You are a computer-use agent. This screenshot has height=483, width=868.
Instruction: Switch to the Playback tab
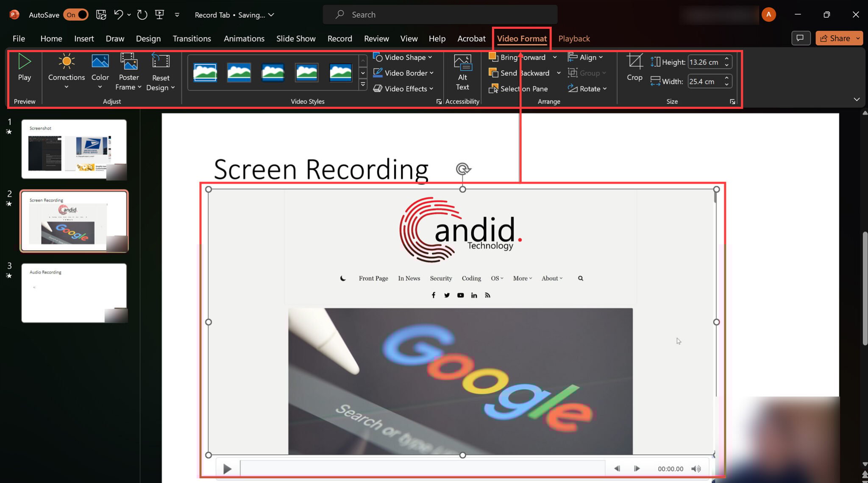pos(574,38)
